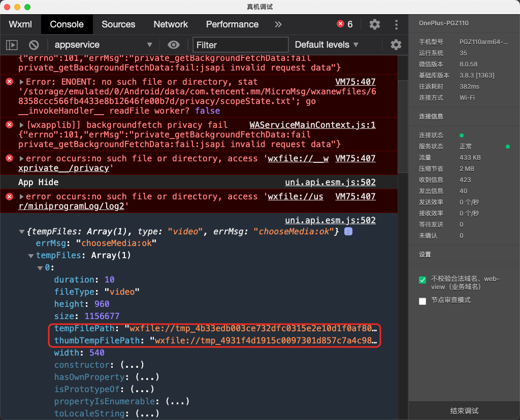Clear the console with the block icon

(x=34, y=45)
